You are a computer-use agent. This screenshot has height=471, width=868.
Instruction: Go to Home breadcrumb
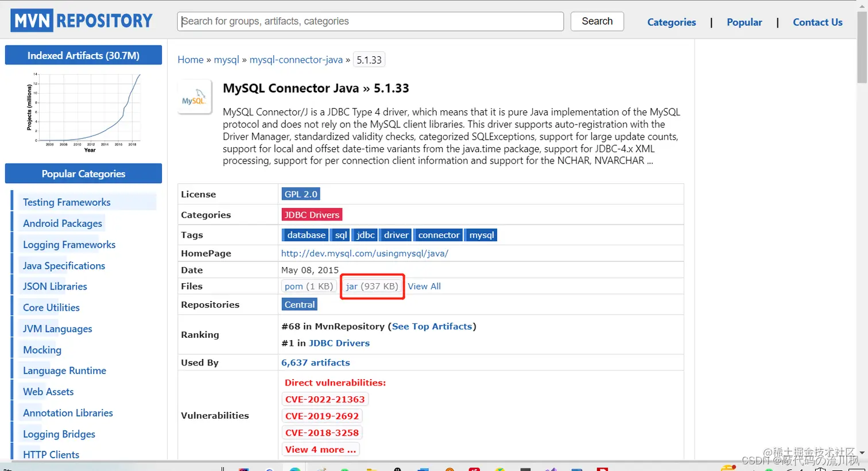pyautogui.click(x=191, y=60)
